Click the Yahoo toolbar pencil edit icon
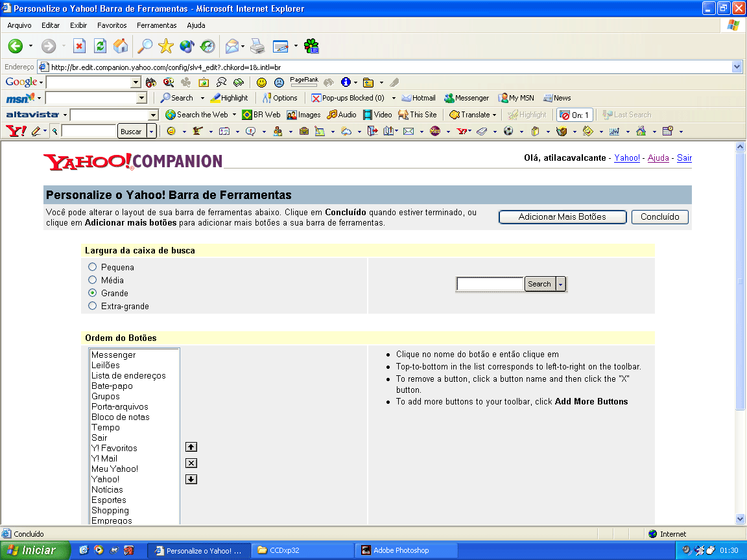Viewport: 747px width, 560px height. click(36, 131)
